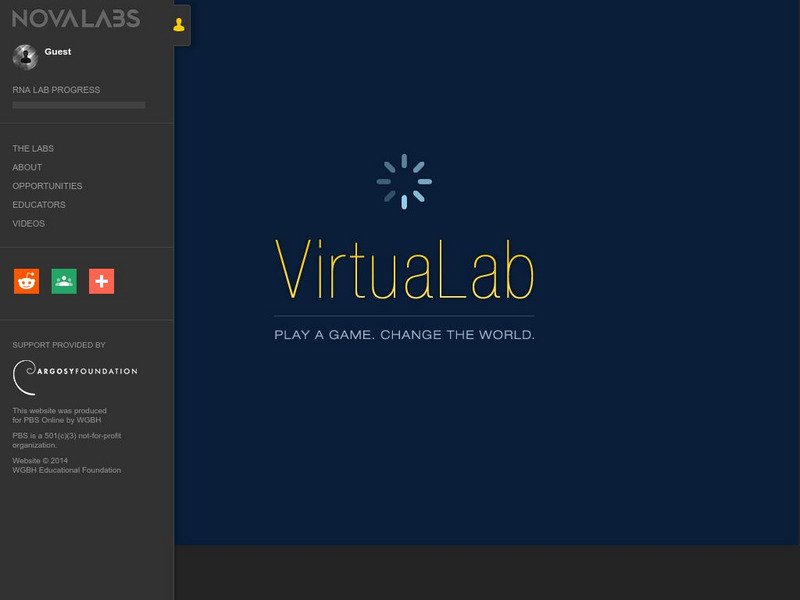Open the VIDEOS section
The height and width of the screenshot is (600, 800).
tap(29, 223)
